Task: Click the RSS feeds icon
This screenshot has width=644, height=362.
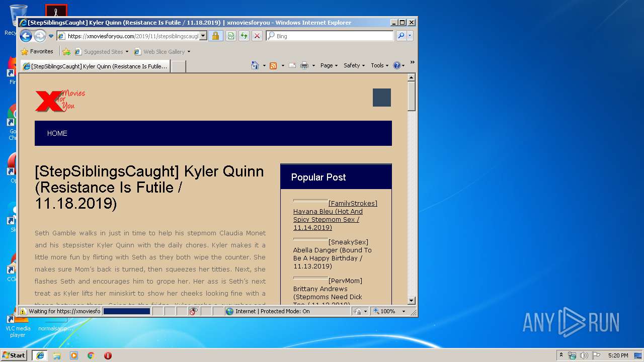Action: click(x=273, y=66)
